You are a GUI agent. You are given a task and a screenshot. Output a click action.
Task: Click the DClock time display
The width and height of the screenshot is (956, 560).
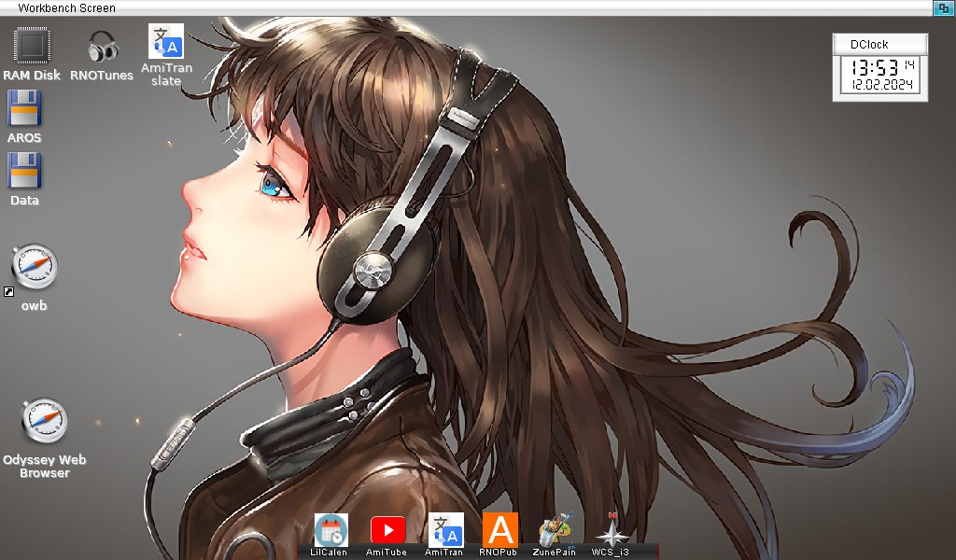pos(874,67)
